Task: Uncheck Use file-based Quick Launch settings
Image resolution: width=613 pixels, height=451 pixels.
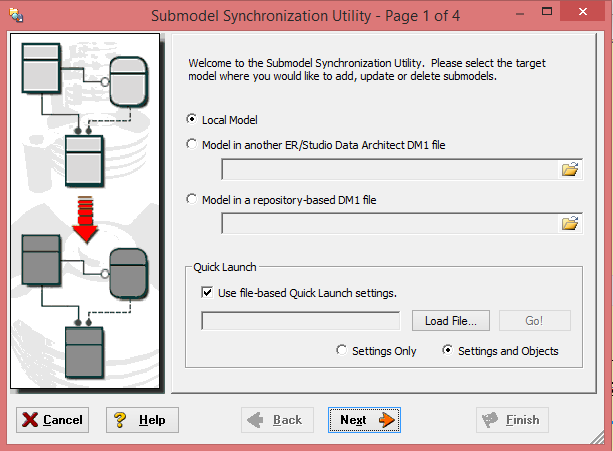Action: pos(207,292)
